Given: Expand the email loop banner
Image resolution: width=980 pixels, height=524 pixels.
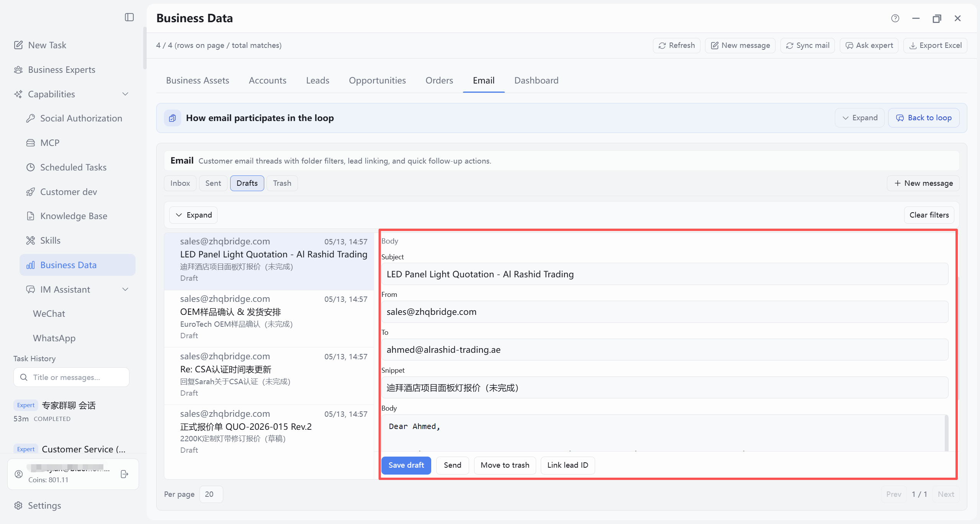Looking at the screenshot, I should [x=860, y=118].
